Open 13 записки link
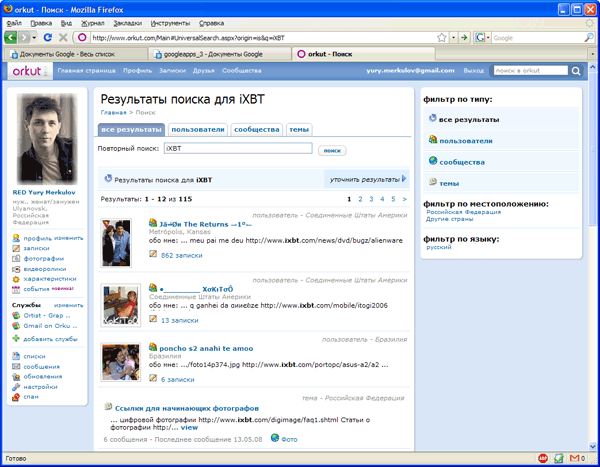 [179, 320]
